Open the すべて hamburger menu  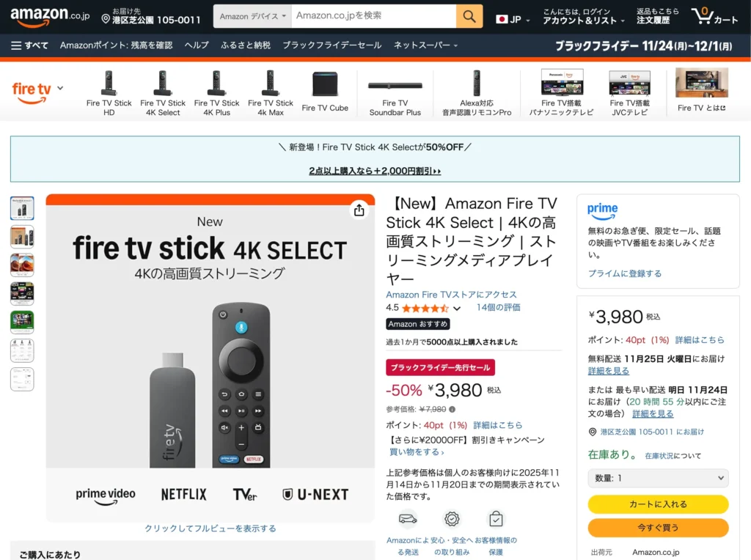(29, 45)
